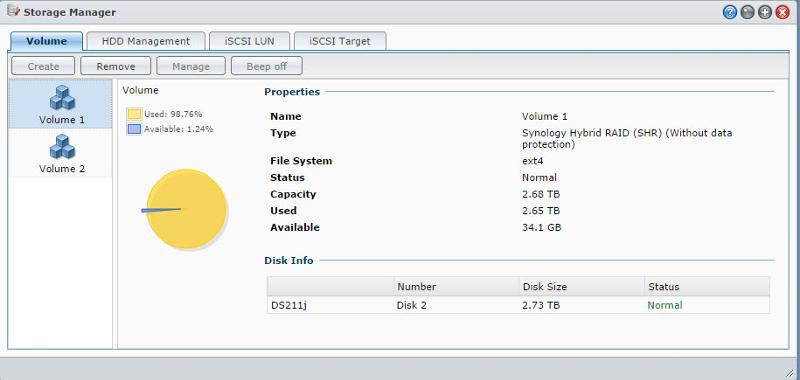Viewport: 800px width, 380px height.
Task: Minimize the Storage Manager window
Action: coord(747,12)
